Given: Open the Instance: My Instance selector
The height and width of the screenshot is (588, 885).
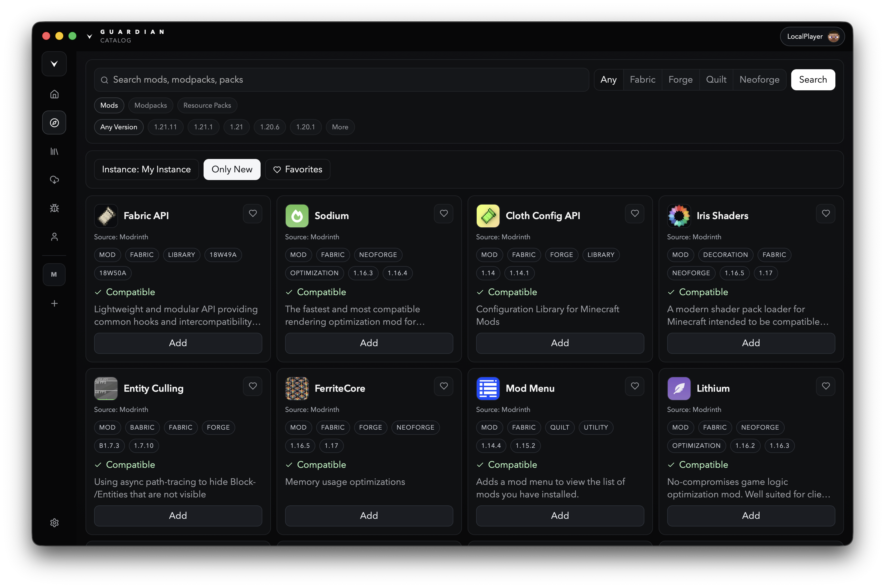Looking at the screenshot, I should coord(146,170).
